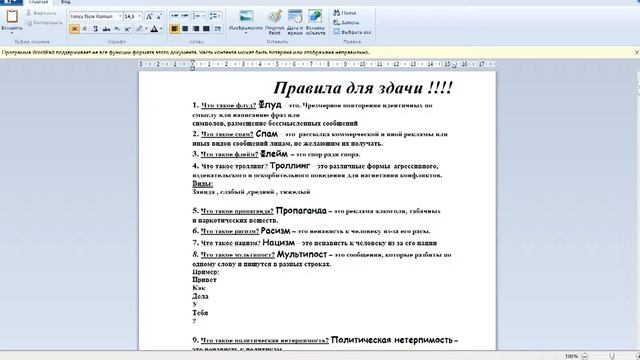The width and height of the screenshot is (640, 360).
Task: Click the underlined word 'Виды:'
Action: [x=202, y=184]
